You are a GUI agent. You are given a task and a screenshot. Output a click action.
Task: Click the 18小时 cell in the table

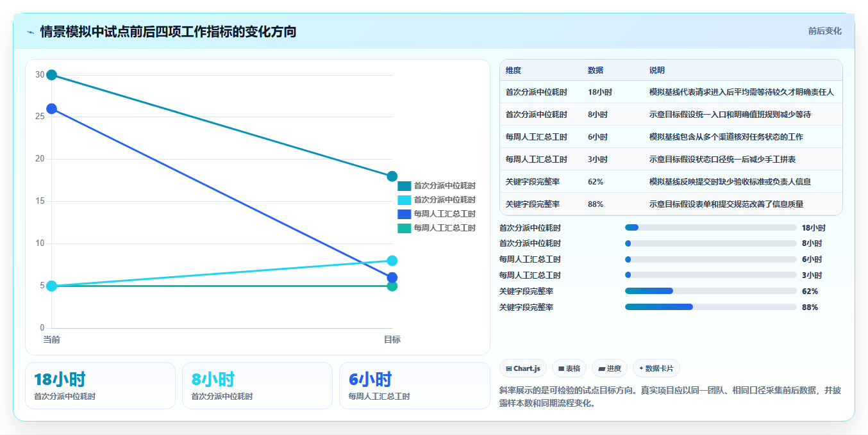[x=600, y=92]
